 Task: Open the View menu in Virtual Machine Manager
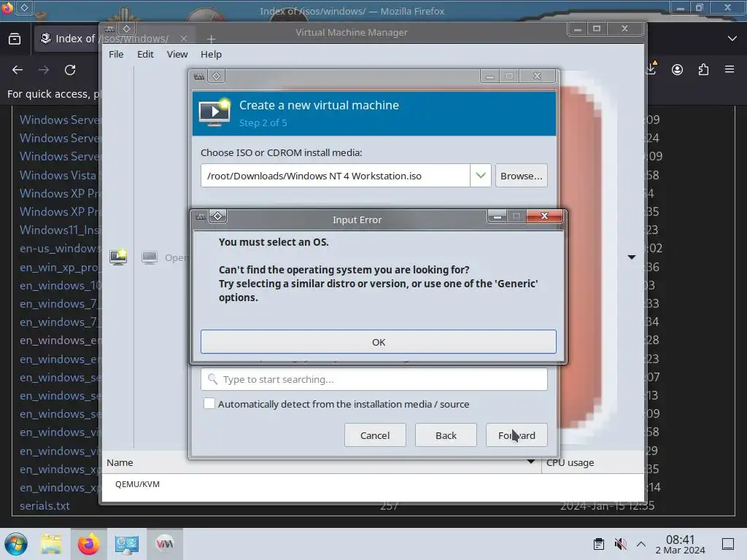pos(177,54)
